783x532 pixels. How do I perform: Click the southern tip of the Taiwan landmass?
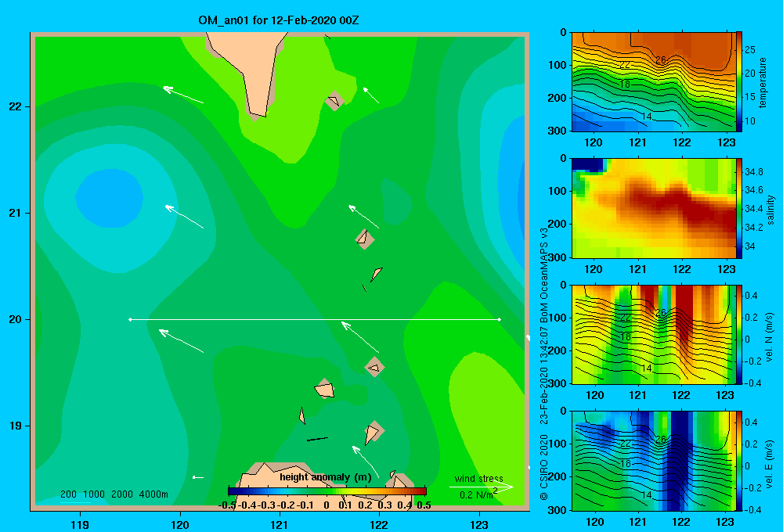(258, 116)
